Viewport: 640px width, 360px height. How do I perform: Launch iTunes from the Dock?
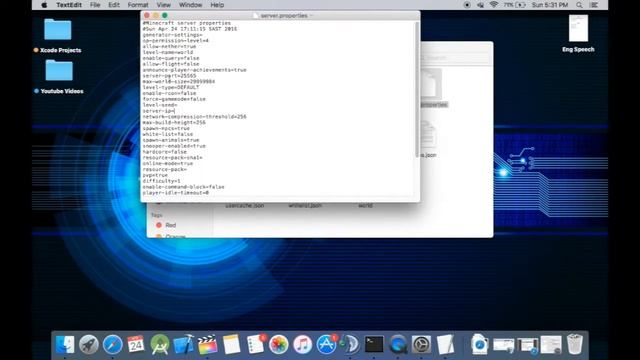tap(302, 345)
